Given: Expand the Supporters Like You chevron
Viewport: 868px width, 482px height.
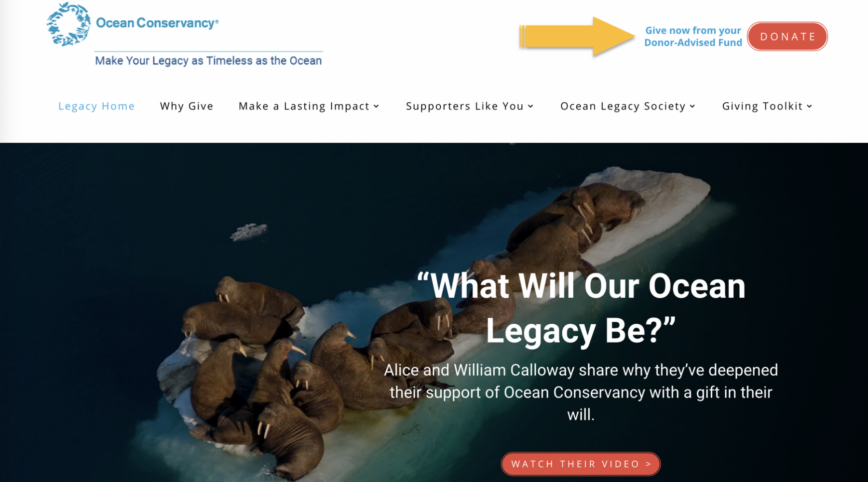Looking at the screenshot, I should point(530,107).
